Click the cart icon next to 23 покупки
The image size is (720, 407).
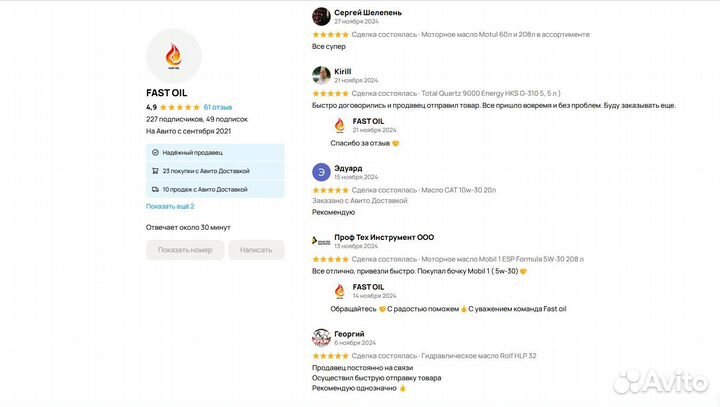pos(155,171)
